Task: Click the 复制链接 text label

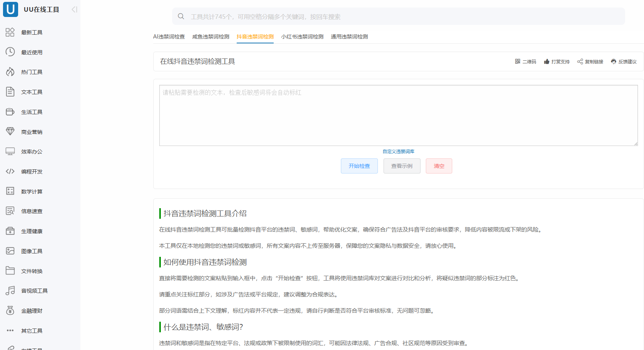Action: (594, 61)
